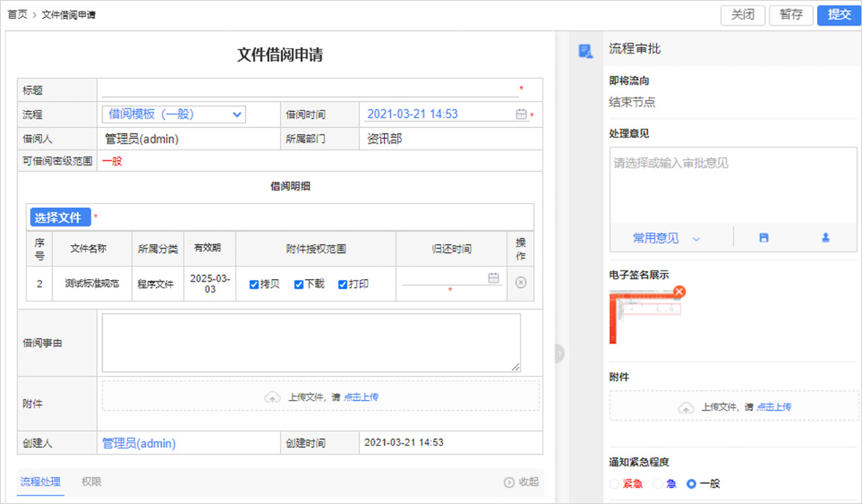Remove the electronic signature image

click(680, 292)
